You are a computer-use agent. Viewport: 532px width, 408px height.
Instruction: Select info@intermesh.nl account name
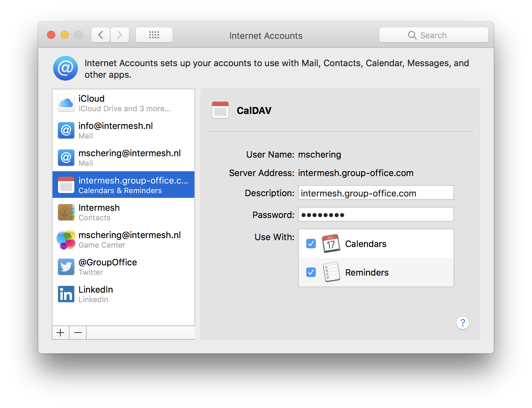click(116, 126)
